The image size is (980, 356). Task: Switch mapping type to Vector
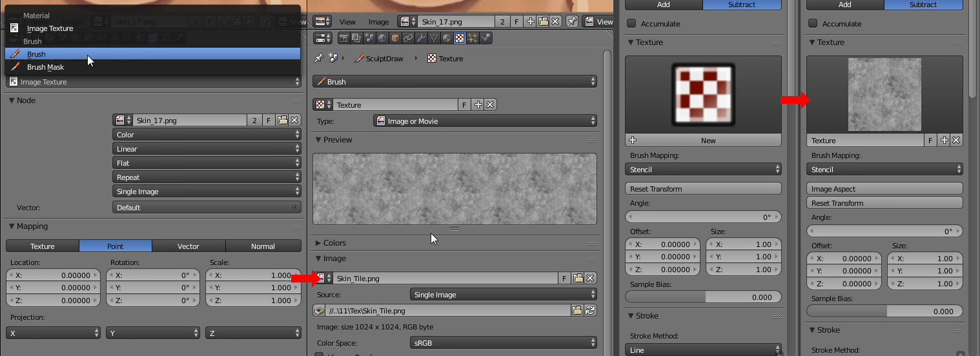point(189,246)
